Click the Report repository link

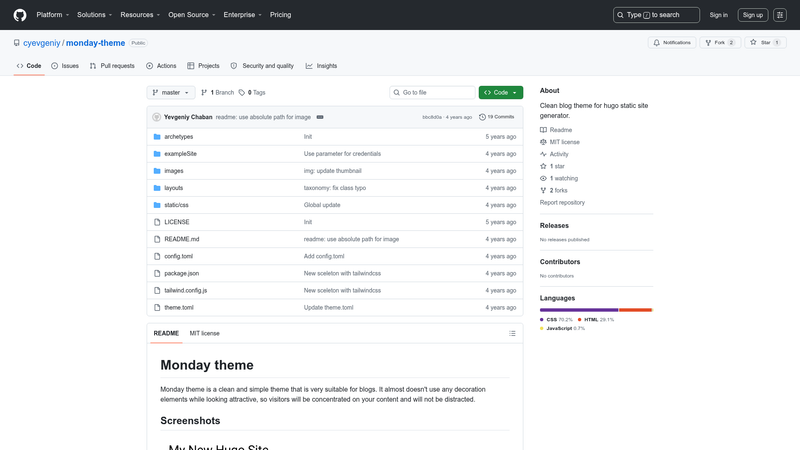pyautogui.click(x=562, y=203)
